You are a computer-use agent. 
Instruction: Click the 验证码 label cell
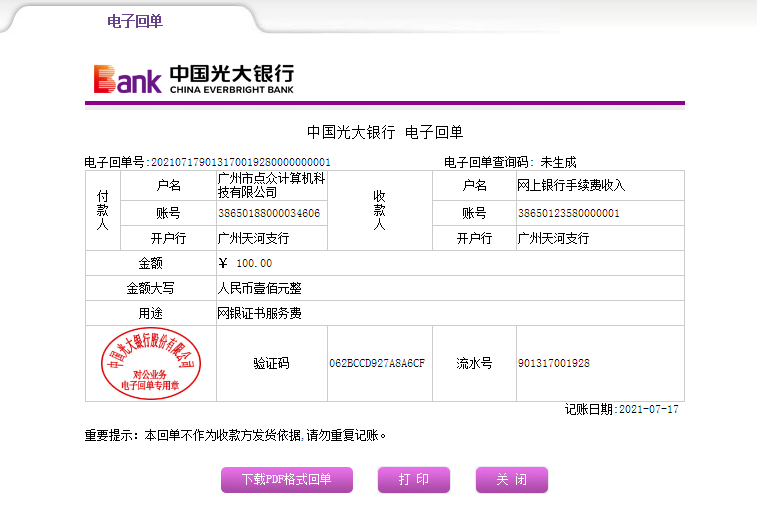(x=272, y=363)
